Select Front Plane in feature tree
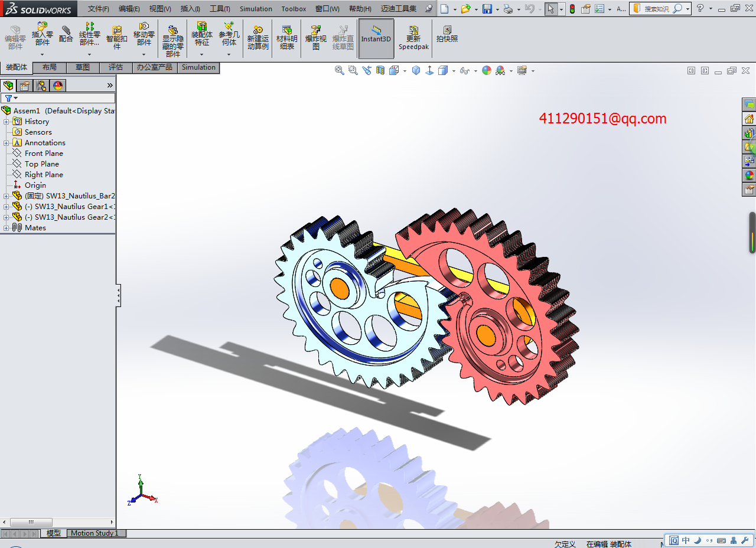756x548 pixels. (44, 154)
